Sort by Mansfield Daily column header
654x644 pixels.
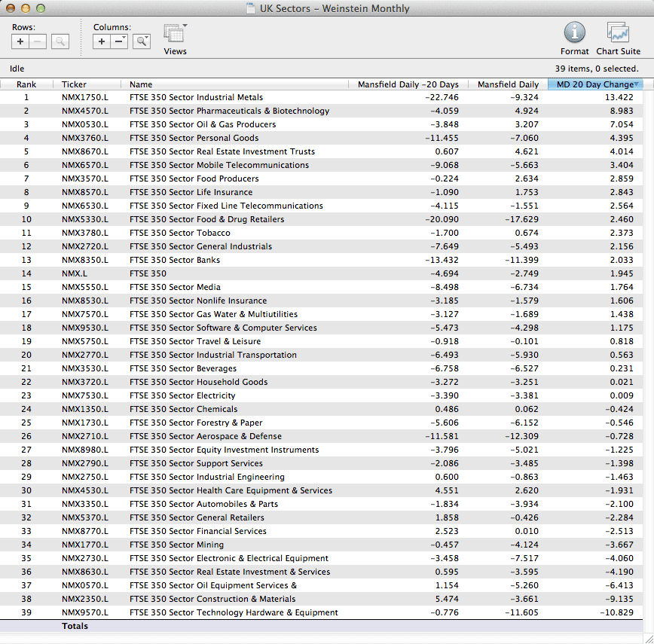[x=508, y=84]
